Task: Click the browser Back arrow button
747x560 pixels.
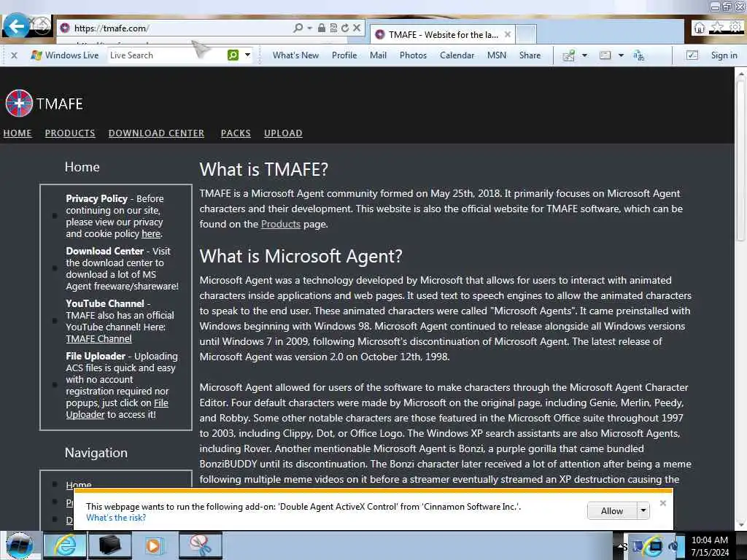Action: click(16, 26)
